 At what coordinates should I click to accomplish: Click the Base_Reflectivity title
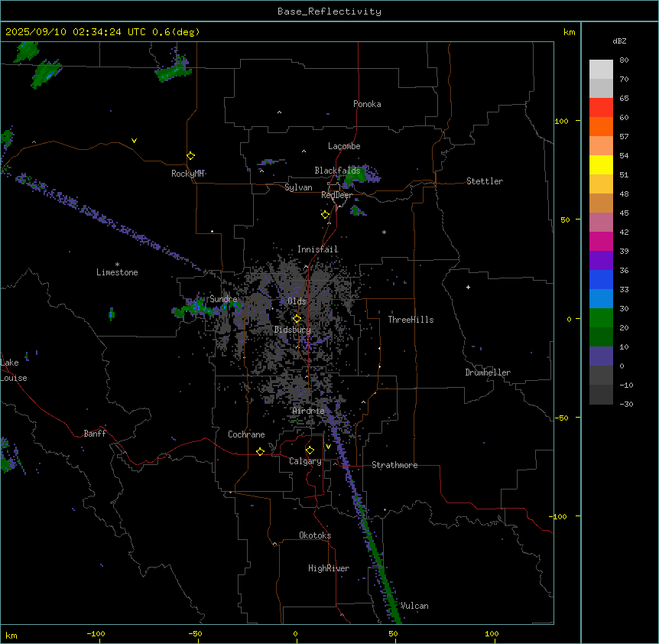tap(329, 11)
